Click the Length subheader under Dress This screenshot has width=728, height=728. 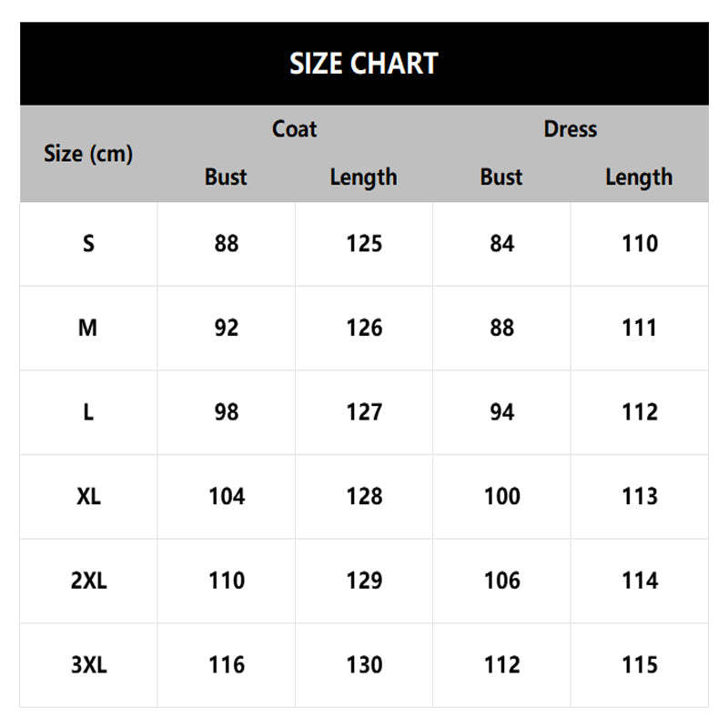[639, 177]
